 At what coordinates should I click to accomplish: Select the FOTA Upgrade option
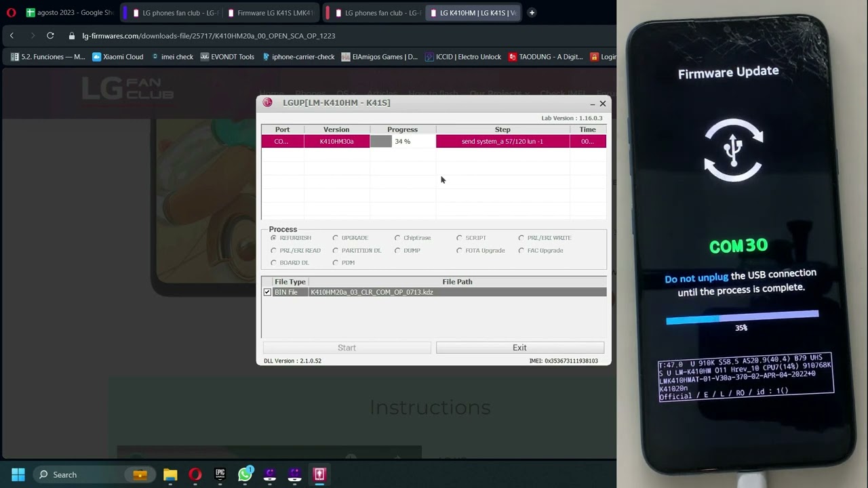pyautogui.click(x=481, y=250)
